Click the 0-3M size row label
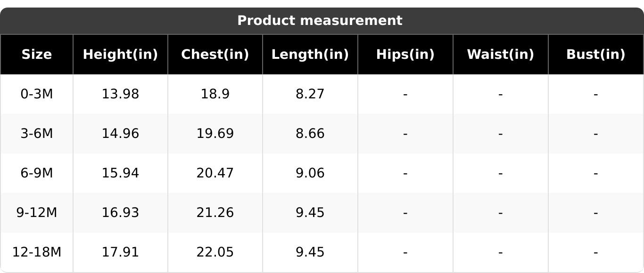 37,94
